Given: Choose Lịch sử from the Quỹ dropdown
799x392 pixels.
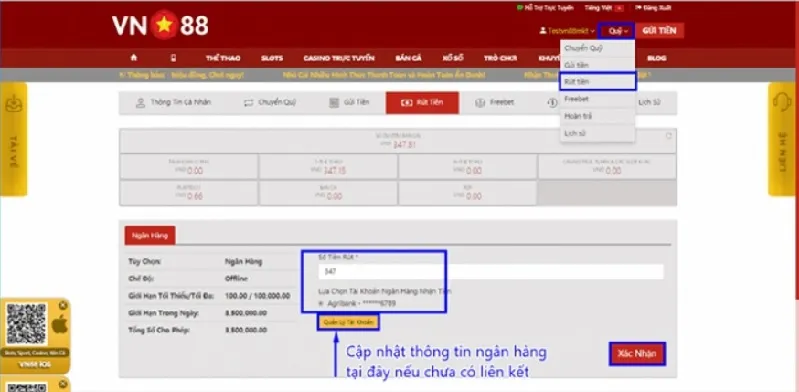Looking at the screenshot, I should pyautogui.click(x=597, y=133).
